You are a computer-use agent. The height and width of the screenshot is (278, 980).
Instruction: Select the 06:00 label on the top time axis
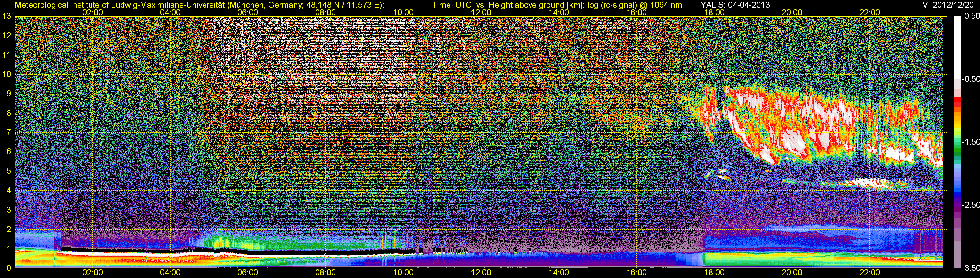(248, 12)
